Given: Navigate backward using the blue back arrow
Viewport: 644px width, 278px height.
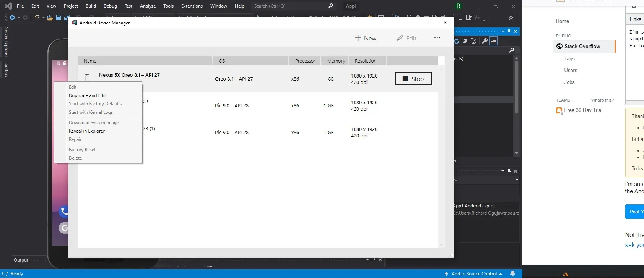Looking at the screenshot, I should click(12, 18).
